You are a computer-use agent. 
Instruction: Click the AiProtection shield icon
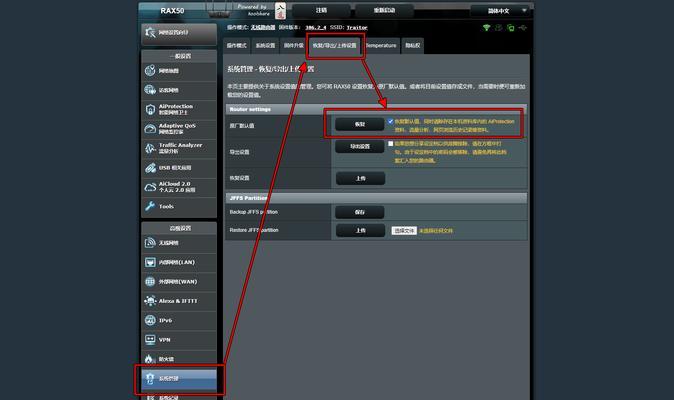click(150, 109)
